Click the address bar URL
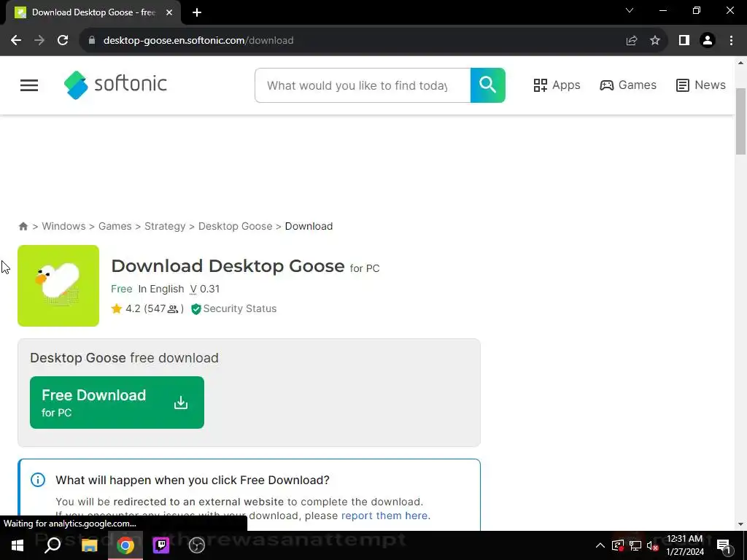747x560 pixels. pyautogui.click(x=198, y=41)
